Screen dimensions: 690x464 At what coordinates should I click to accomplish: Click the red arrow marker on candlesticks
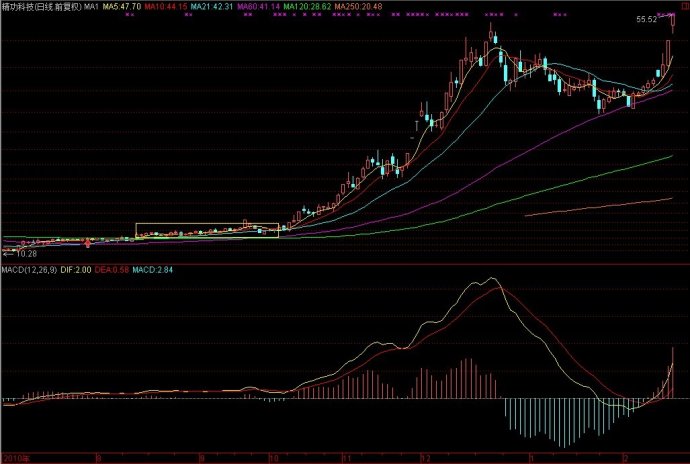click(89, 242)
